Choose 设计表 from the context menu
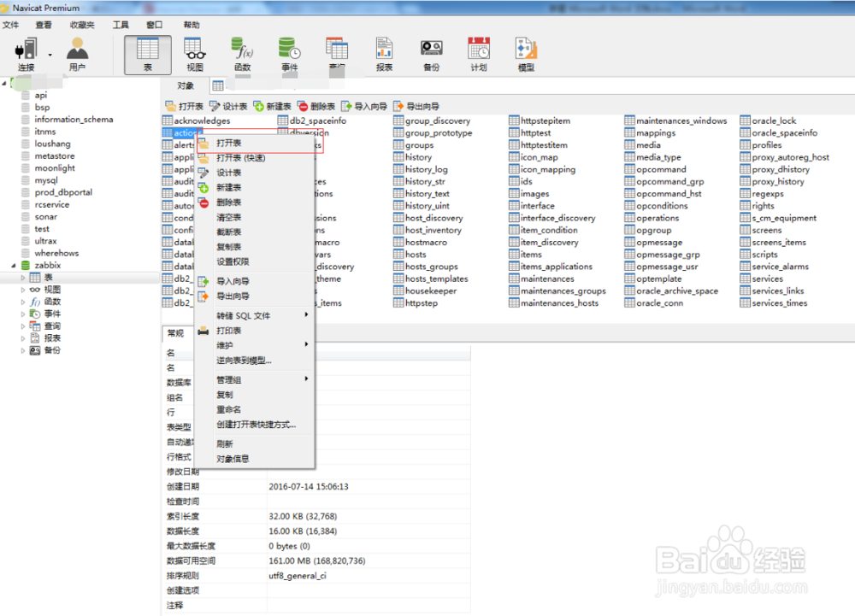The image size is (855, 616). 255,173
